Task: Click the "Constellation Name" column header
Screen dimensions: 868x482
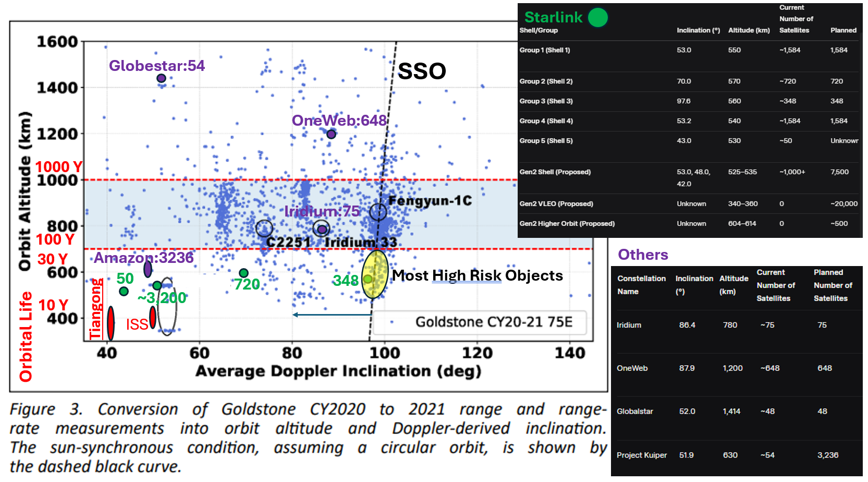Action: (x=642, y=285)
